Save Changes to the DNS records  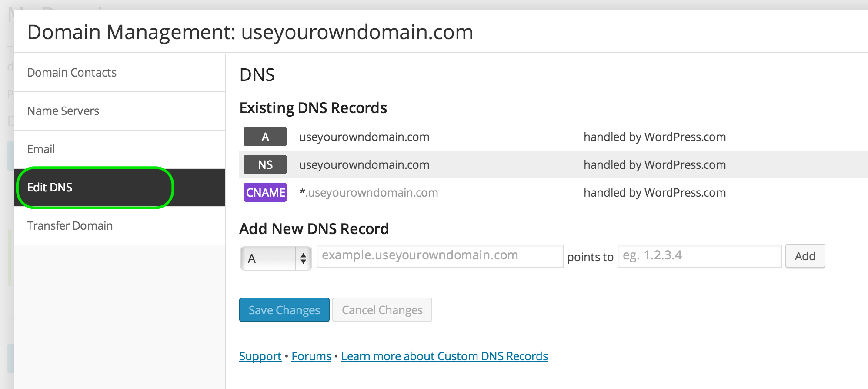pos(284,310)
